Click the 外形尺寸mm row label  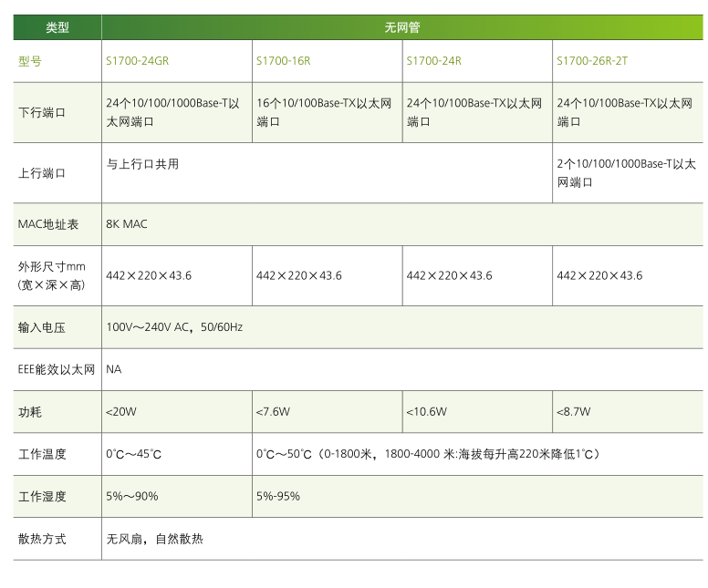point(51,275)
